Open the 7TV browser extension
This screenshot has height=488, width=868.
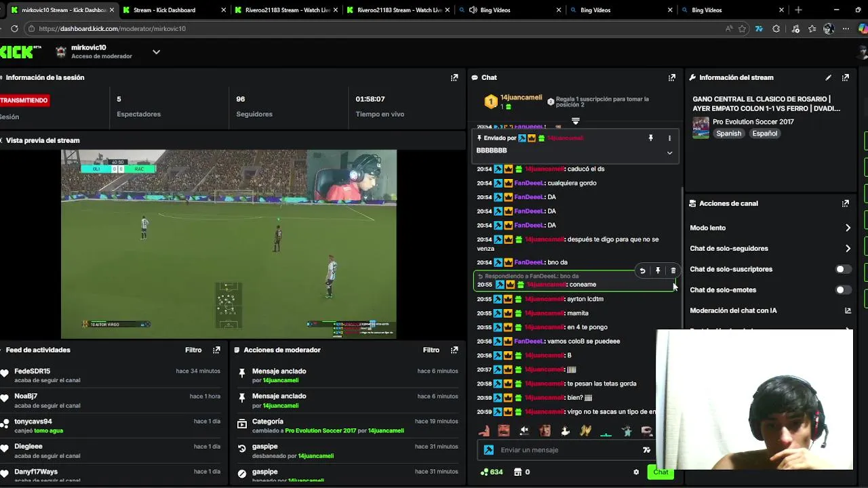[759, 28]
